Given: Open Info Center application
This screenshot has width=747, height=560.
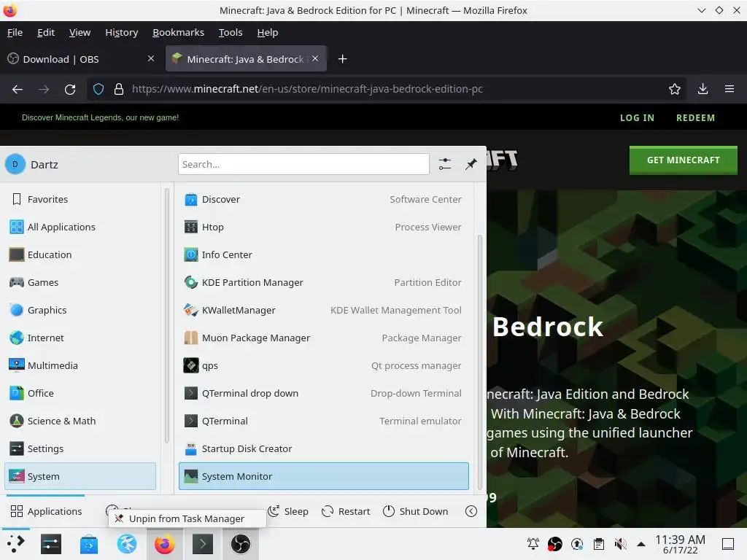Looking at the screenshot, I should [x=323, y=254].
